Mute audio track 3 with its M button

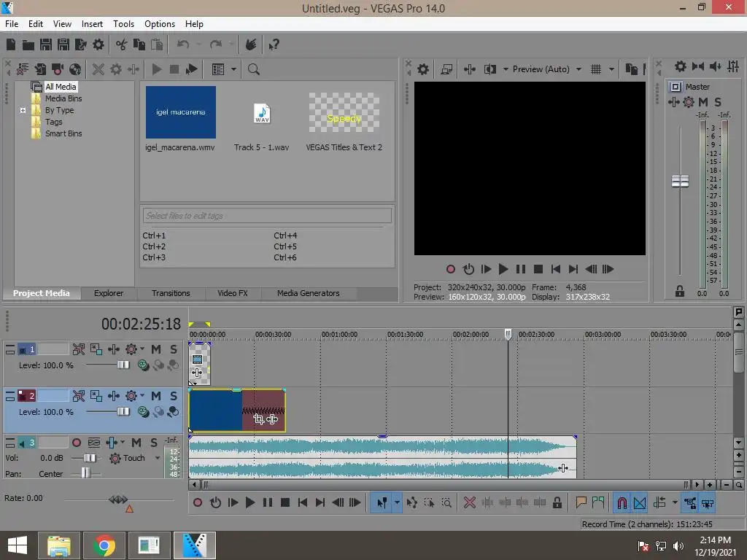[136, 443]
